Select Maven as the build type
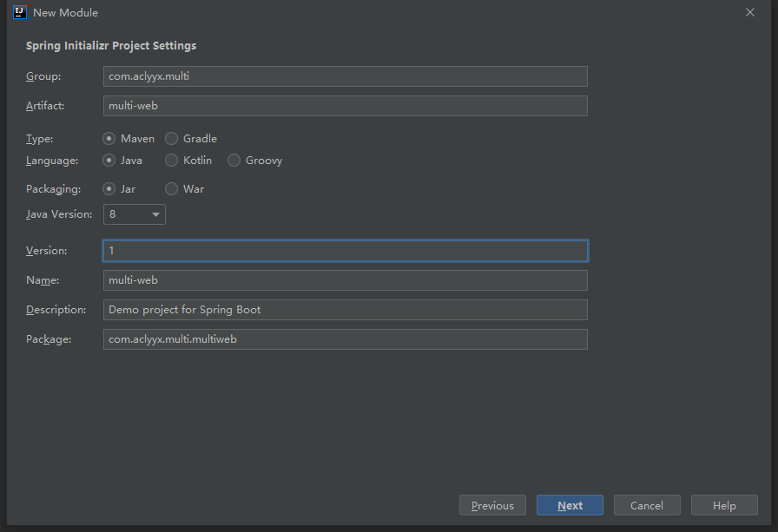 point(109,138)
